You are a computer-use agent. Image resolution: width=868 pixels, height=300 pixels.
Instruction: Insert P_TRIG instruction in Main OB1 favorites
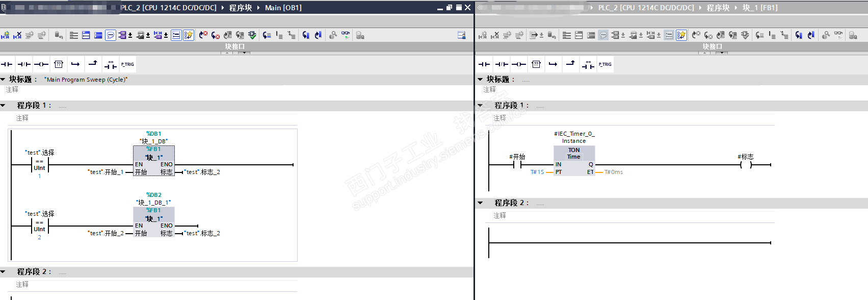[127, 64]
